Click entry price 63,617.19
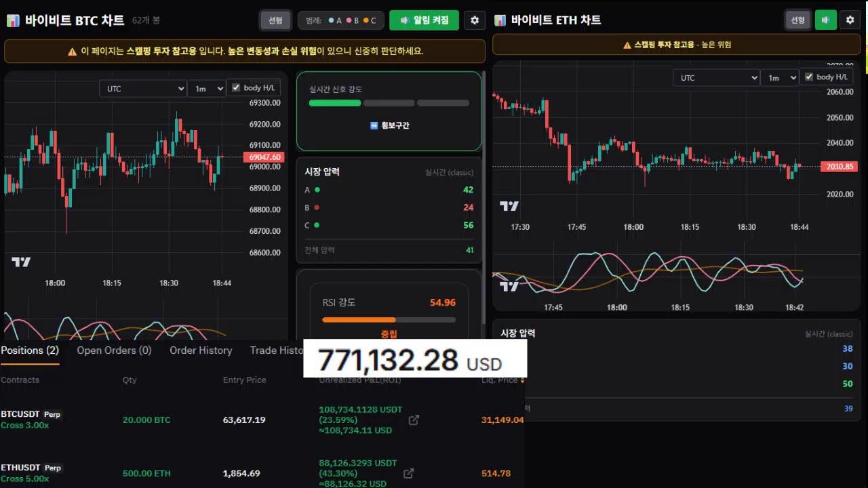Screen dimensions: 868x488 coord(244,420)
